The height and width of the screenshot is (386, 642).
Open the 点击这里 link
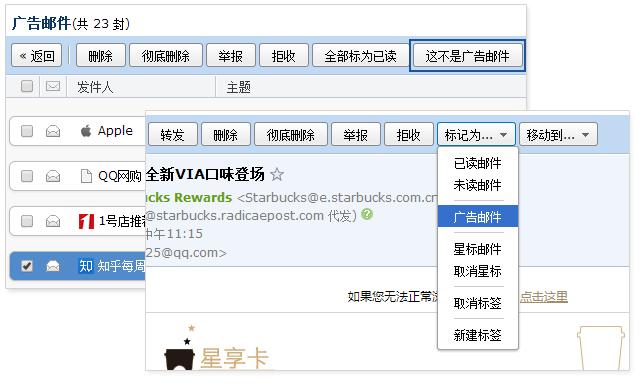pyautogui.click(x=543, y=296)
